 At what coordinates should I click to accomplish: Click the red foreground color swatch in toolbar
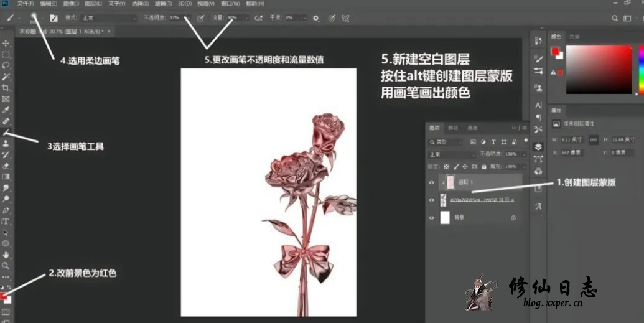[4, 296]
